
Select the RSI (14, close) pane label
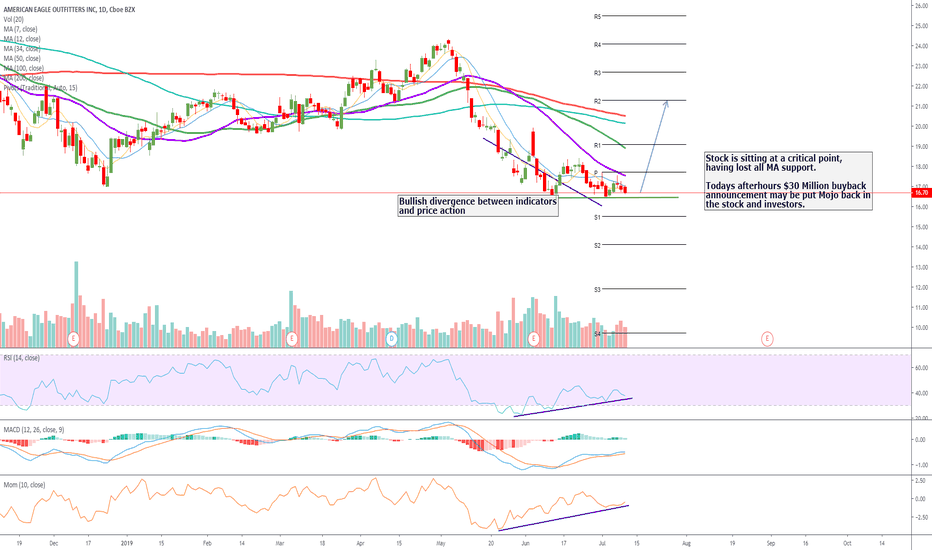21,358
